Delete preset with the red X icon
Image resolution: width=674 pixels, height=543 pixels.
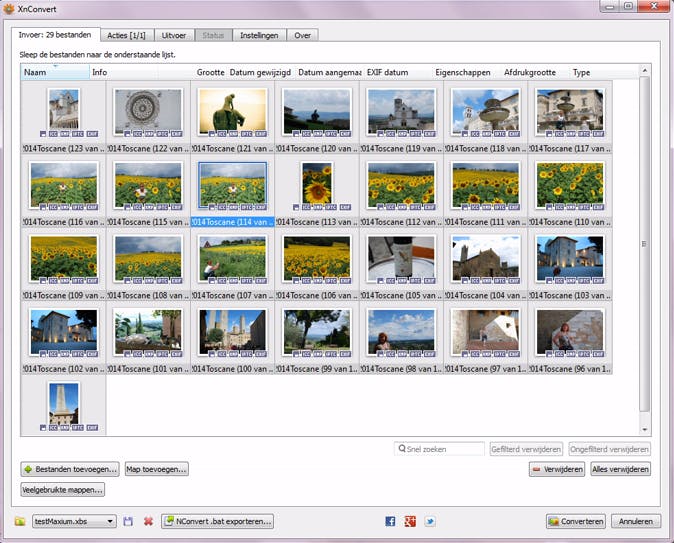[x=148, y=521]
